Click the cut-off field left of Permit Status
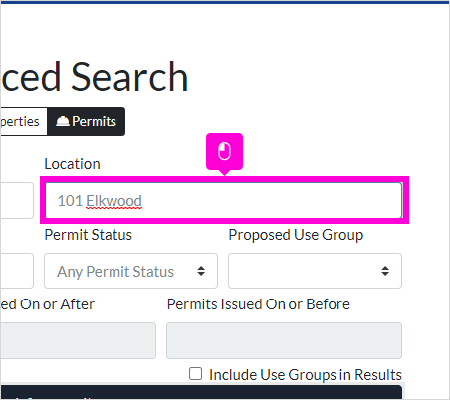The image size is (450, 400). tap(17, 271)
